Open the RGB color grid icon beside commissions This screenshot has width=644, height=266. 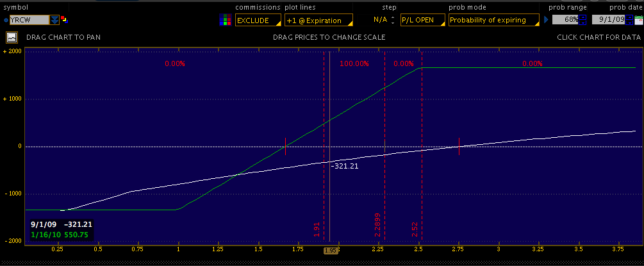(224, 20)
